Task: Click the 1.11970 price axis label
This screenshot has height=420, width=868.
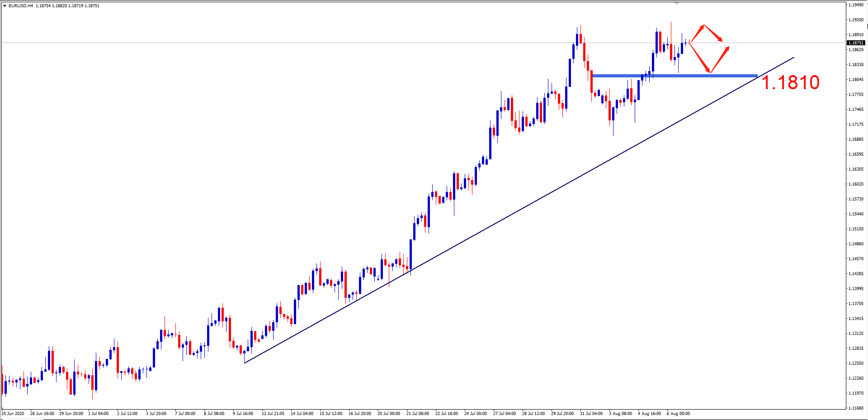Action: click(x=855, y=393)
